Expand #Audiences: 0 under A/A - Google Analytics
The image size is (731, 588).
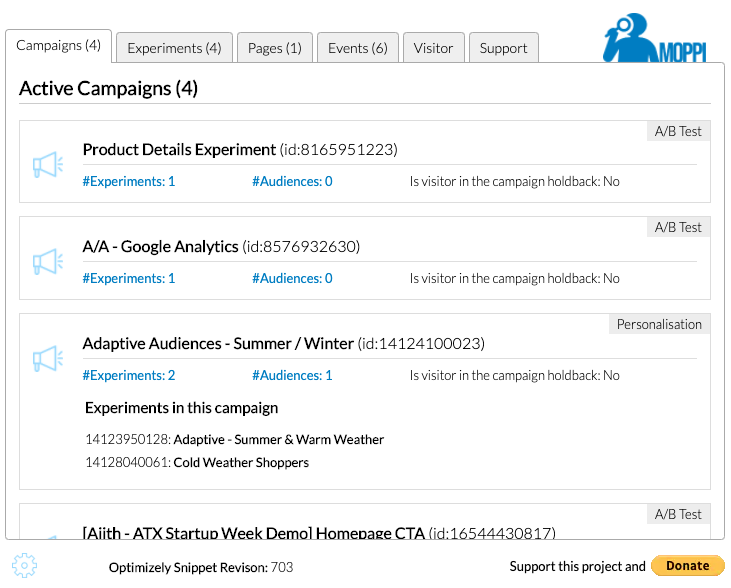[292, 278]
